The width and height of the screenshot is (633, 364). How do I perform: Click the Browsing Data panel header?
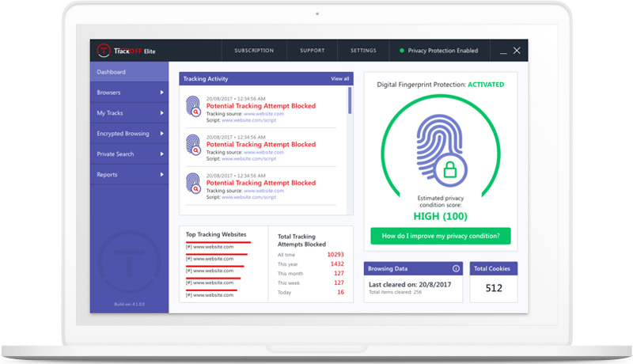point(413,268)
